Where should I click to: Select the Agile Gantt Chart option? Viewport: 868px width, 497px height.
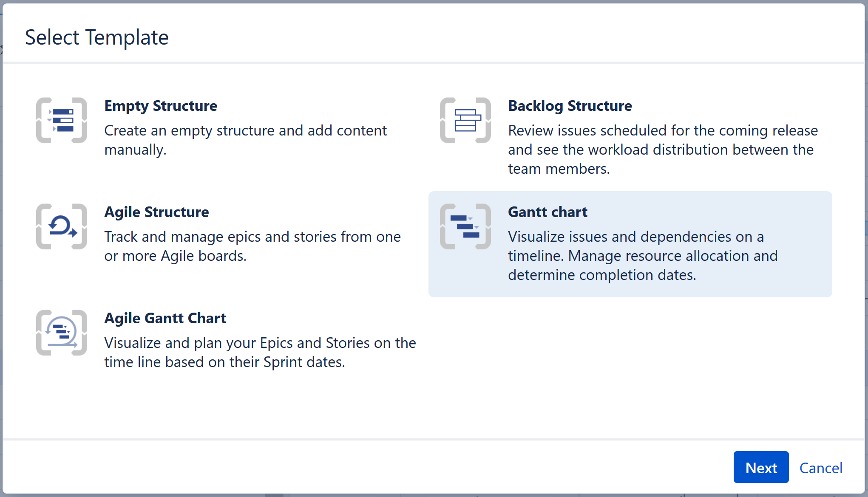[x=213, y=340]
